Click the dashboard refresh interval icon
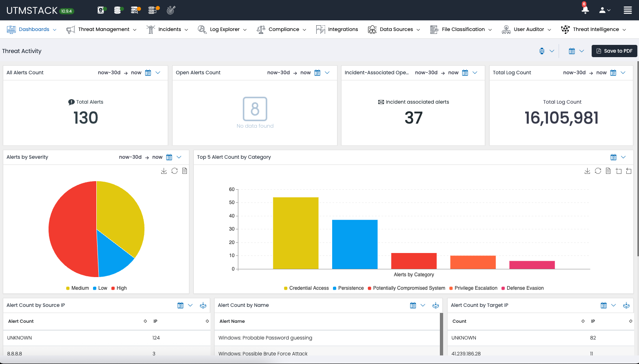 pos(542,51)
